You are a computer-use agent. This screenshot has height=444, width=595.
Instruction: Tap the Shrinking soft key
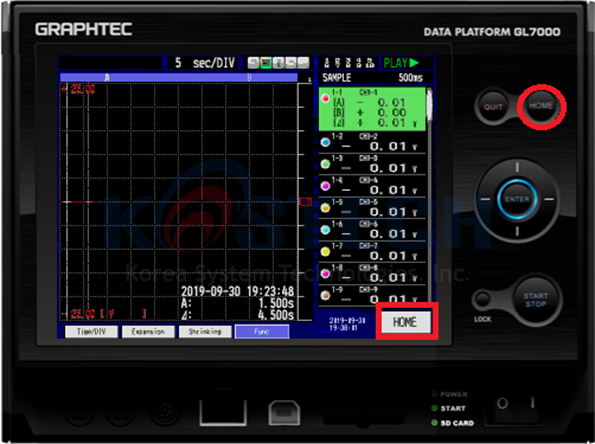click(x=205, y=332)
